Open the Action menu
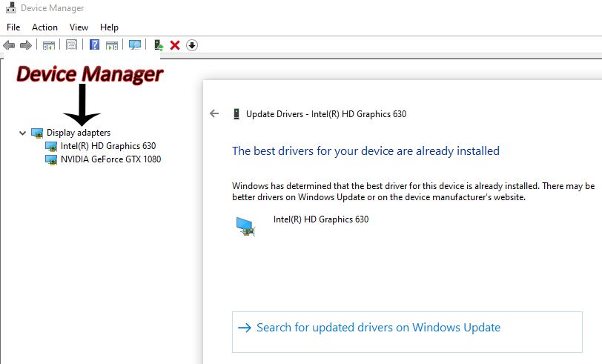 [x=44, y=27]
